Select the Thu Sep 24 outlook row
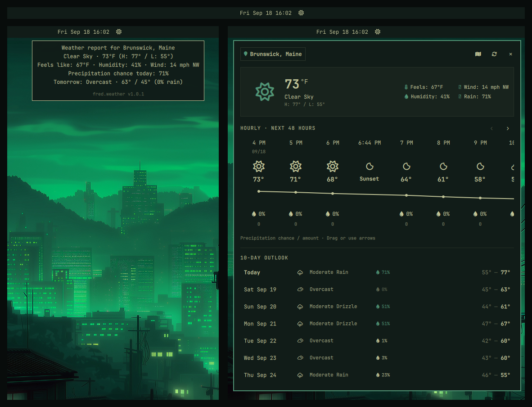532x407 pixels. [x=377, y=375]
